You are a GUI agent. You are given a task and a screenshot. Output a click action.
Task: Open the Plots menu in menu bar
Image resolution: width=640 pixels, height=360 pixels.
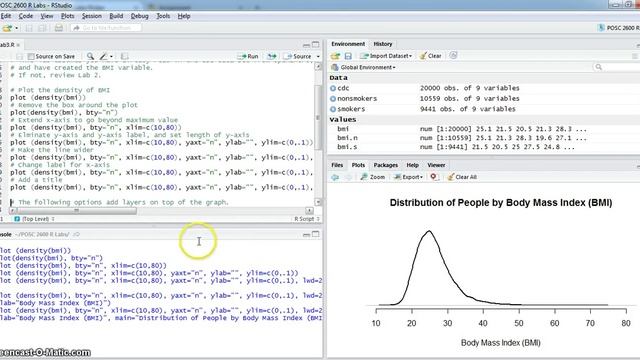pos(68,16)
